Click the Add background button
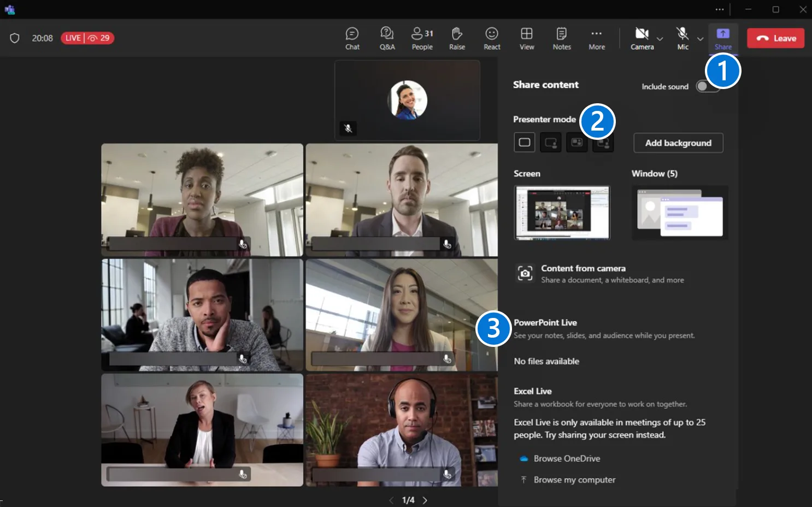Viewport: 812px width, 507px height. (x=678, y=143)
